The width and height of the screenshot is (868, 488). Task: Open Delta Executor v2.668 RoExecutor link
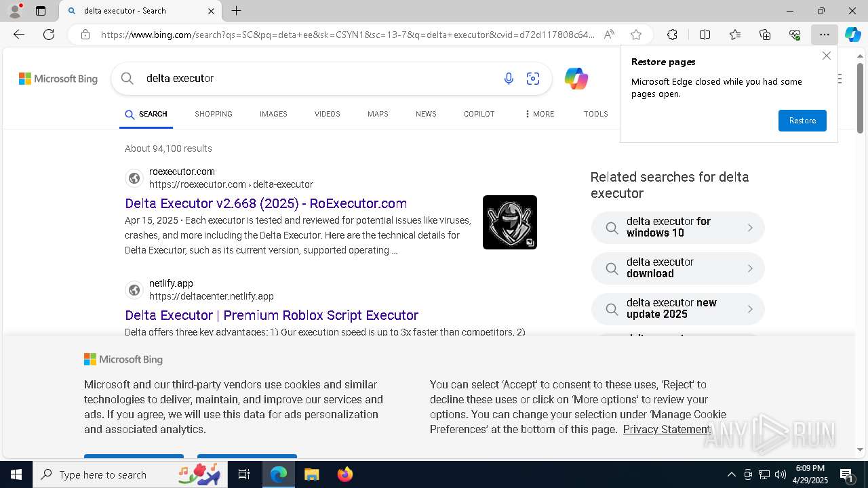266,203
